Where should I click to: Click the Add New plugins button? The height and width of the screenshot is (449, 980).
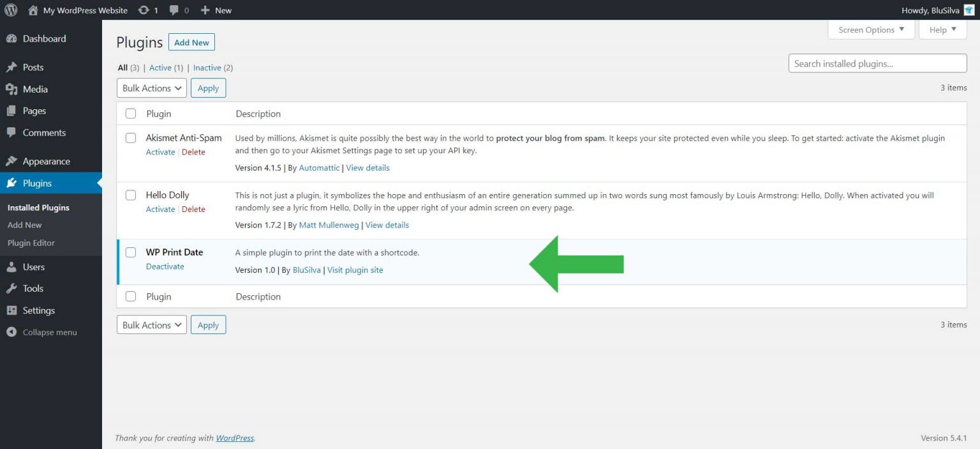click(191, 42)
